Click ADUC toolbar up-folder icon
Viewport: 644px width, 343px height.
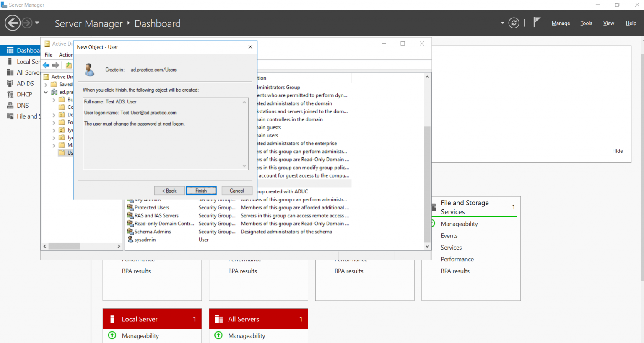(x=69, y=65)
